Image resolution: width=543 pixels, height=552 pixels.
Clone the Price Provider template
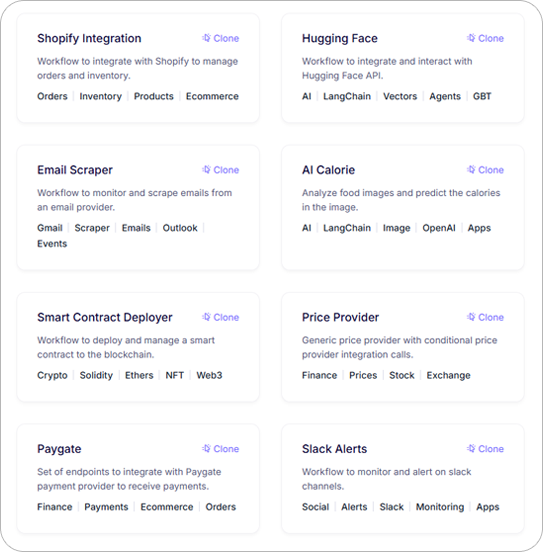coord(486,317)
